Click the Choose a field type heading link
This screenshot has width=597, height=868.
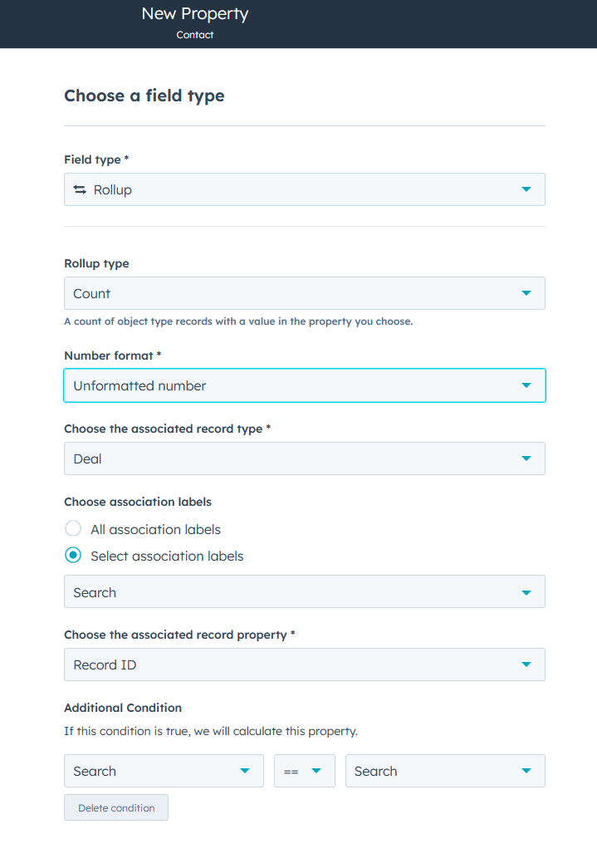[143, 96]
